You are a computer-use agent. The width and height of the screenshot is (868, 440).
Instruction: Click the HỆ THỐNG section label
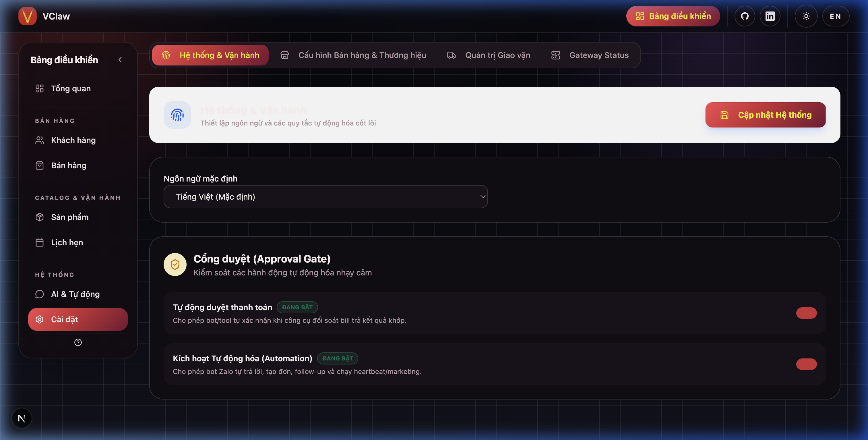pos(55,275)
